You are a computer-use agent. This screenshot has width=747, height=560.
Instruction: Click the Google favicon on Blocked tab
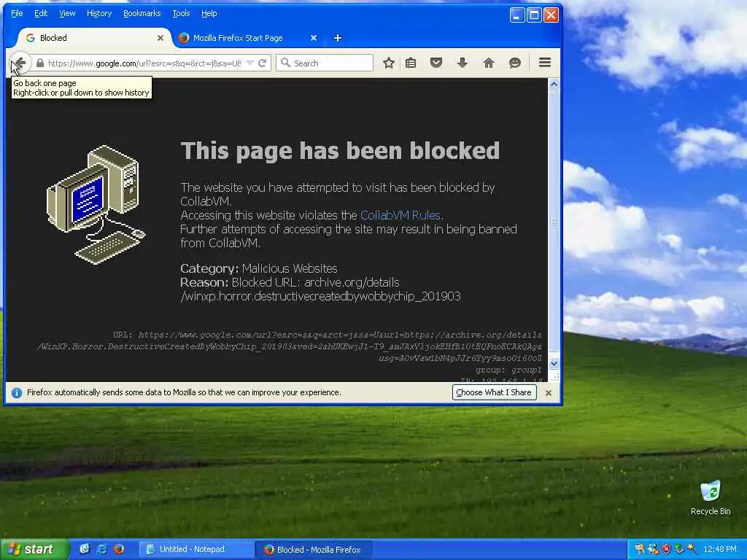coord(31,38)
